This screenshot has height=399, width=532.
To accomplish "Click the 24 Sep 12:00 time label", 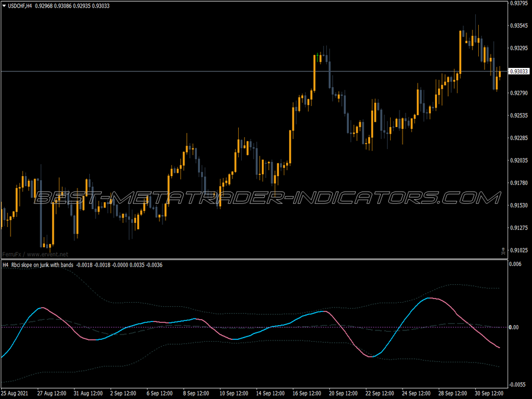I will 416,394.
